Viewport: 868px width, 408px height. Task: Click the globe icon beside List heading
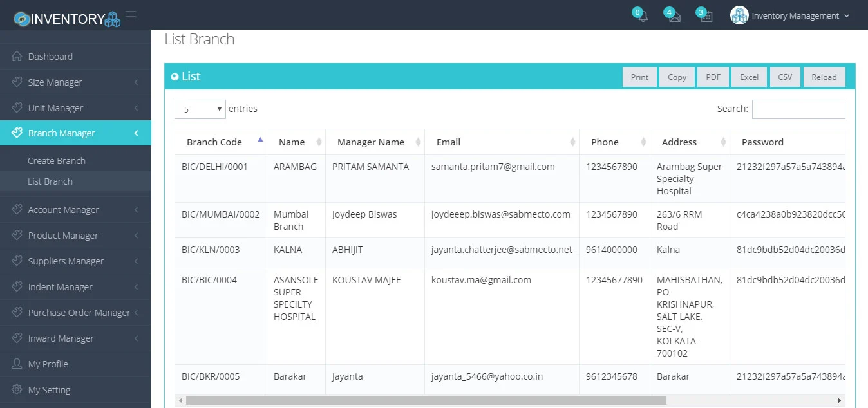point(175,77)
